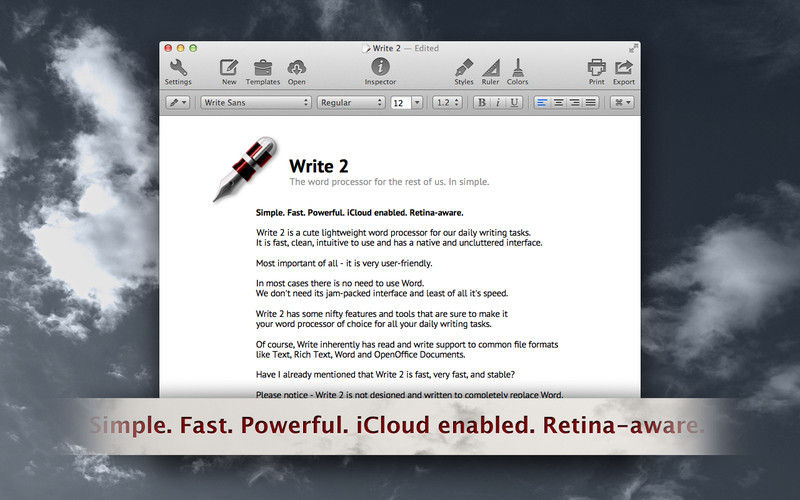Expand the font size arrow dropdown
The height and width of the screenshot is (500, 800).
[x=417, y=103]
